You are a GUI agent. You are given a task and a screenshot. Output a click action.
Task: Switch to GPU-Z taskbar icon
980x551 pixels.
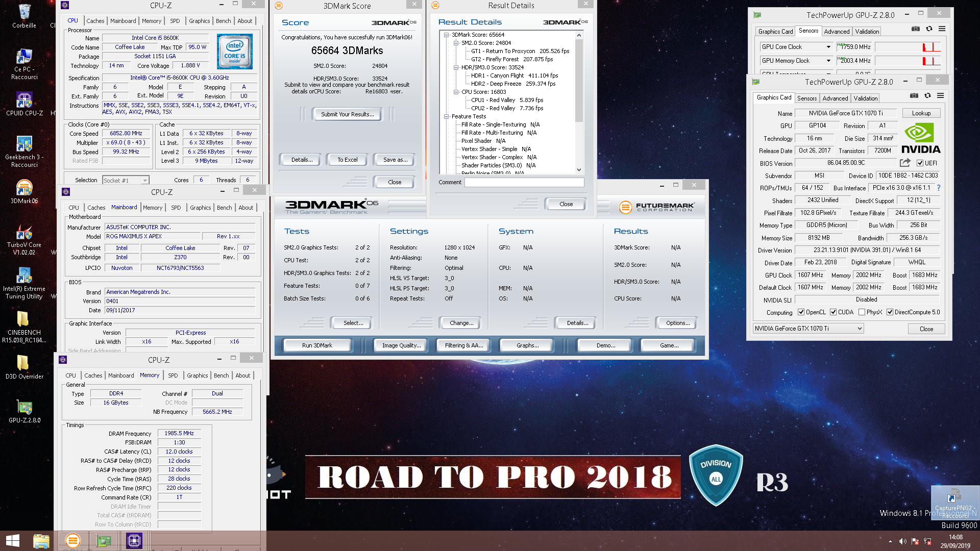(104, 540)
